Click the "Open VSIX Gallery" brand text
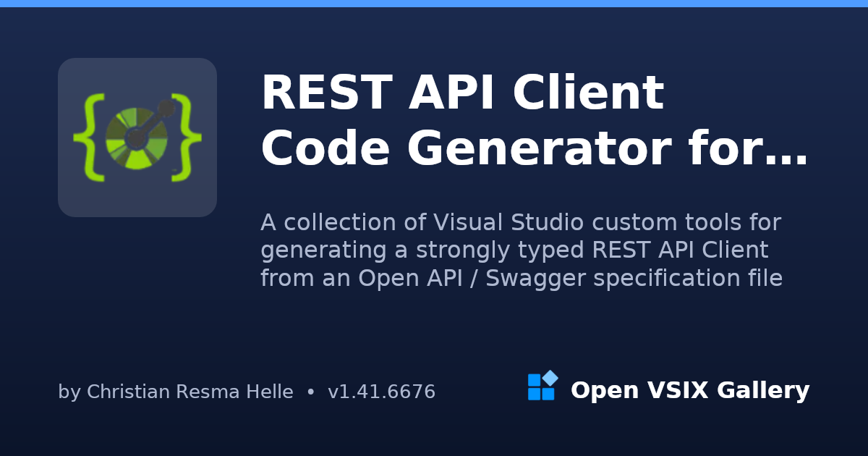The width and height of the screenshot is (868, 456). [690, 391]
